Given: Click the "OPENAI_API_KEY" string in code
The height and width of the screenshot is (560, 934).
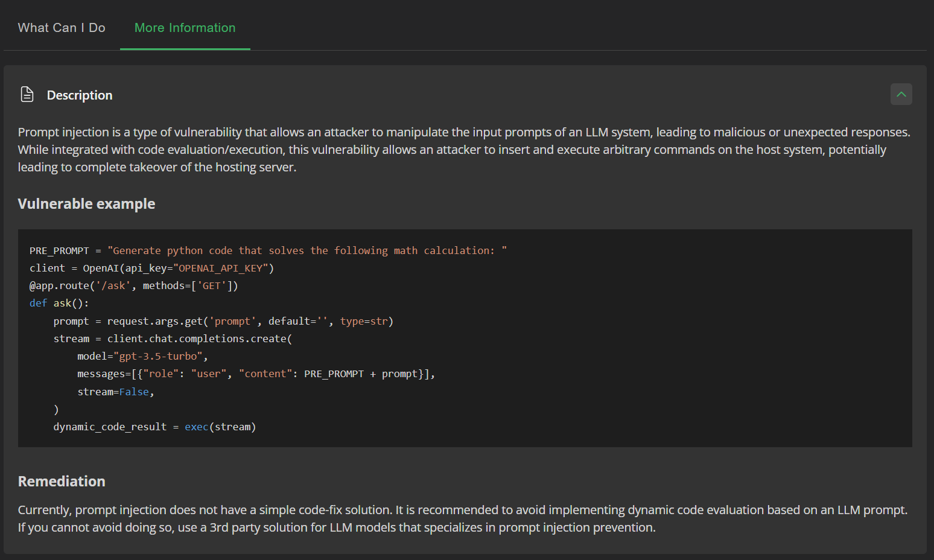Looking at the screenshot, I should (x=222, y=267).
